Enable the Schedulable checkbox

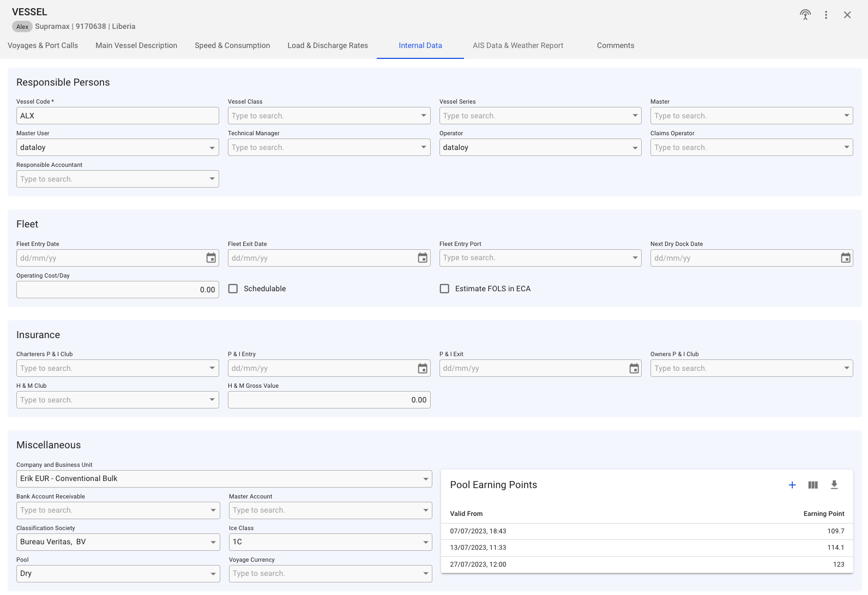coord(233,289)
